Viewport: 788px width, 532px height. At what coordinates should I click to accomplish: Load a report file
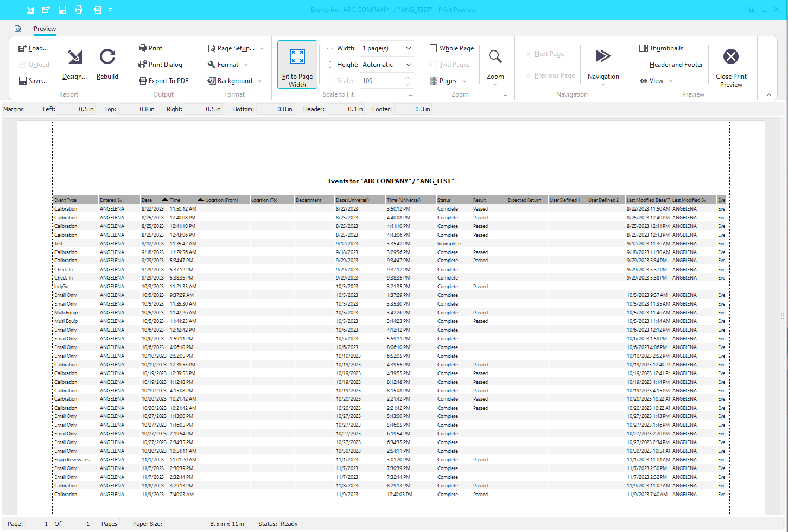point(33,48)
